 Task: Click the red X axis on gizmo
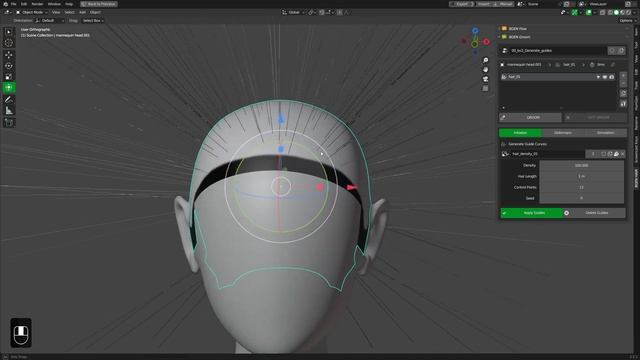(x=486, y=42)
